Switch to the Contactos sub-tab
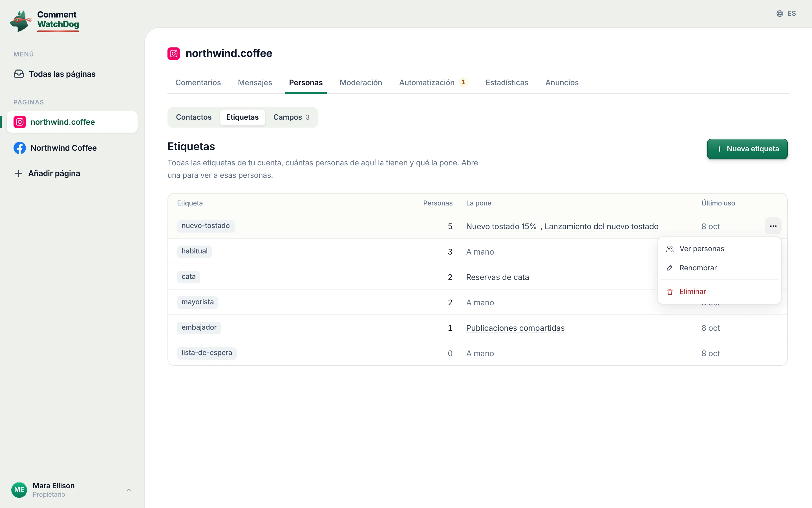 (x=194, y=117)
